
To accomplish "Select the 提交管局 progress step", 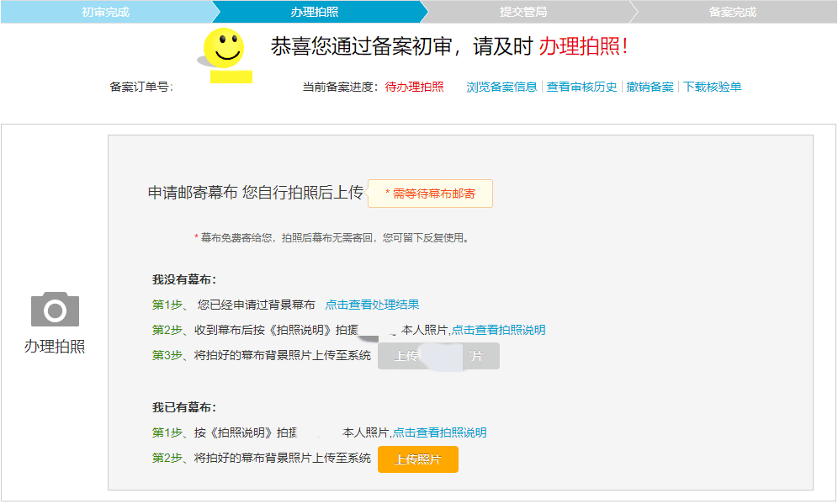I will (523, 12).
